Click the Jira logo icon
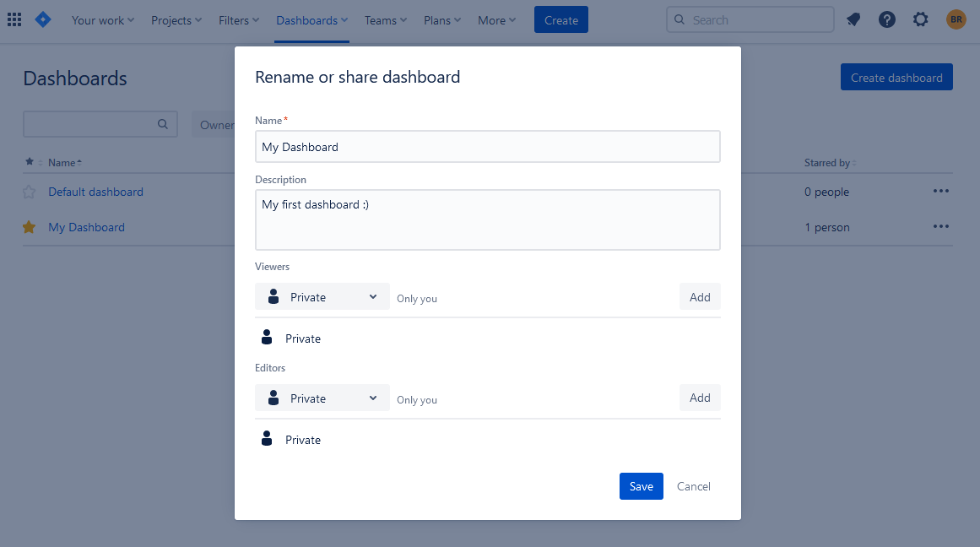980x547 pixels. (42, 20)
